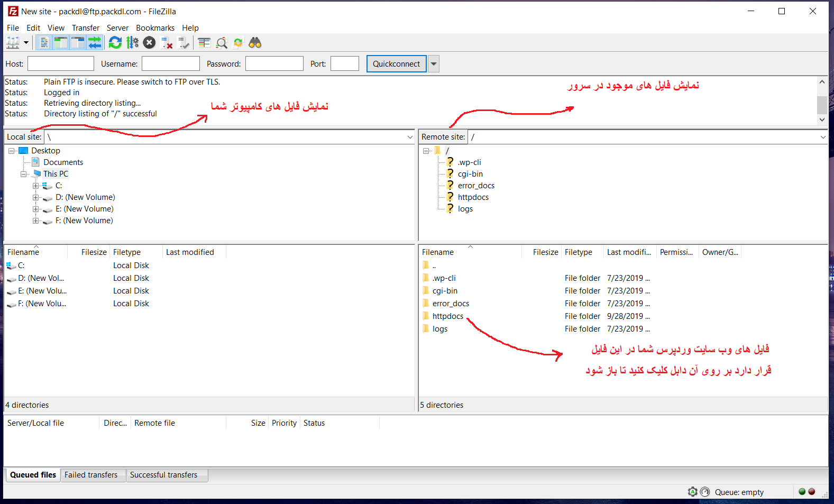This screenshot has height=504, width=834.
Task: Open the Local site path dropdown
Action: (x=410, y=137)
